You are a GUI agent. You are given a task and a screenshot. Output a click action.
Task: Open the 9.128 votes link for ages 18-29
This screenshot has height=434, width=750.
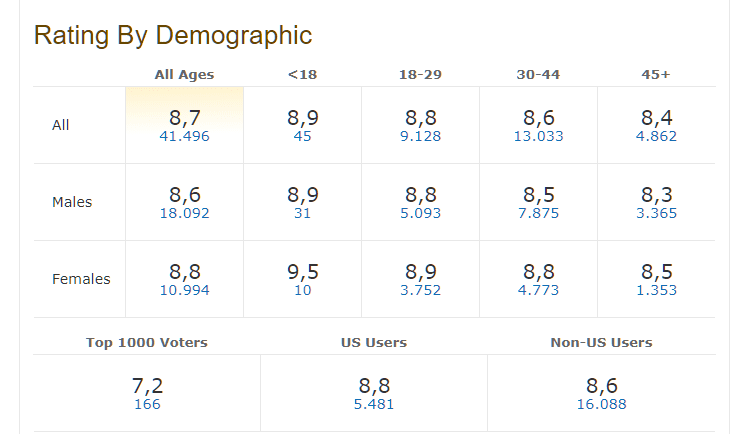[420, 136]
